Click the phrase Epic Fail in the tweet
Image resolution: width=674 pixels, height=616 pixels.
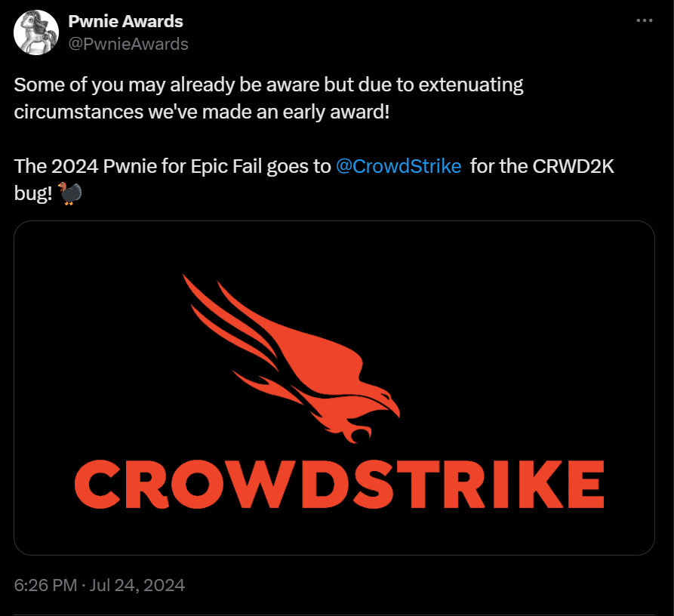226,165
